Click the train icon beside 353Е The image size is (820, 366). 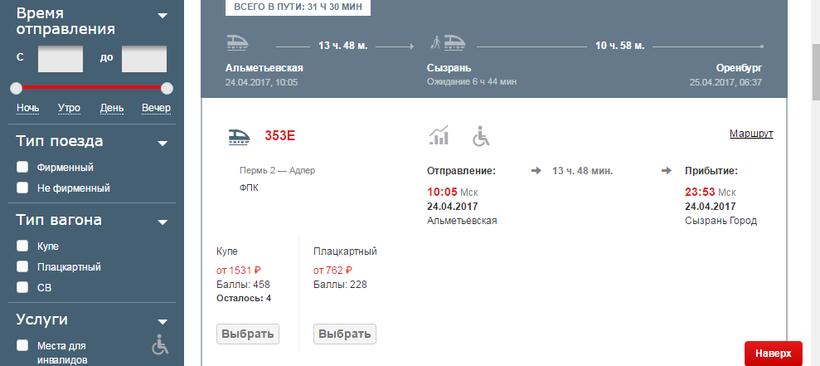(238, 137)
